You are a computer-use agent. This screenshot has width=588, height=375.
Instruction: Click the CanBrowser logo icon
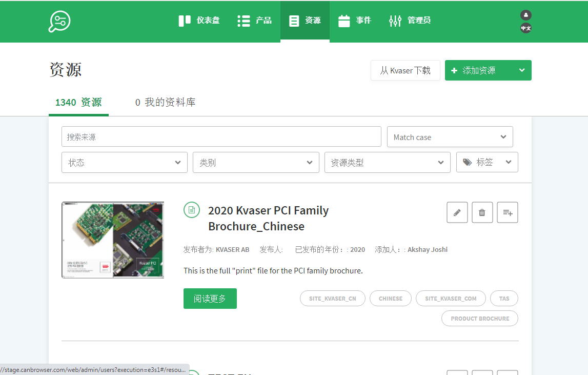(x=59, y=22)
